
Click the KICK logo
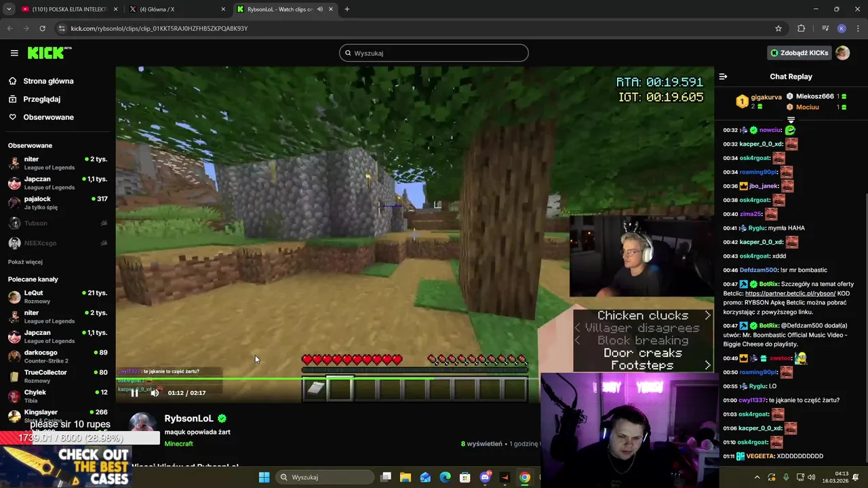click(50, 53)
